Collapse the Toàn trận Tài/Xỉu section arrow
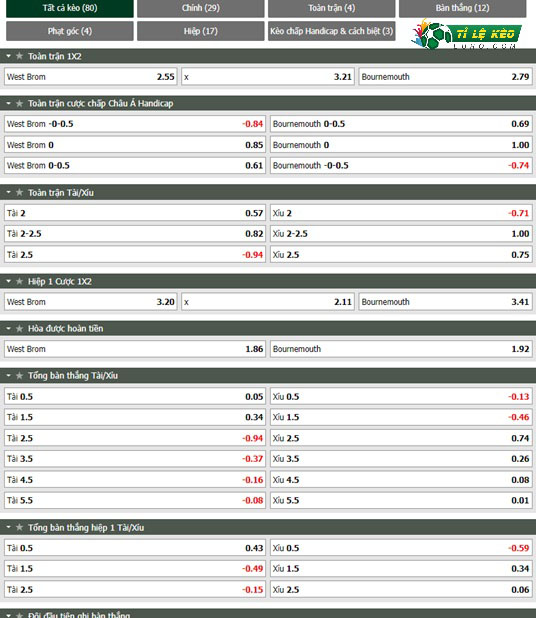536x618 pixels. click(8, 193)
